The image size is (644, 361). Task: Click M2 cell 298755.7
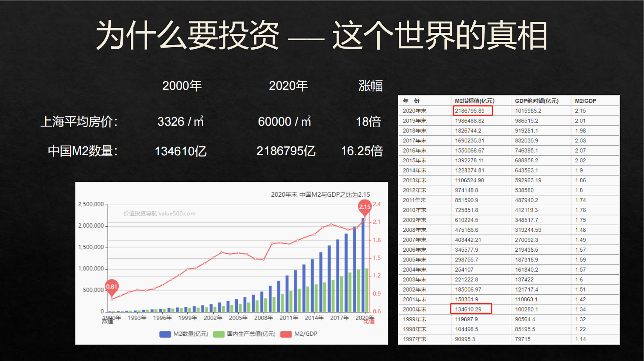(x=466, y=260)
